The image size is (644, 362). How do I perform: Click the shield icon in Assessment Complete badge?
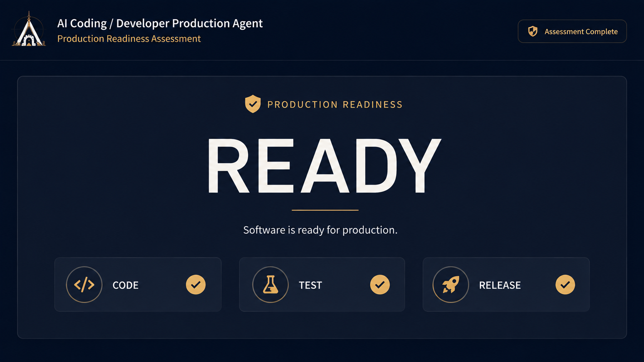tap(533, 31)
